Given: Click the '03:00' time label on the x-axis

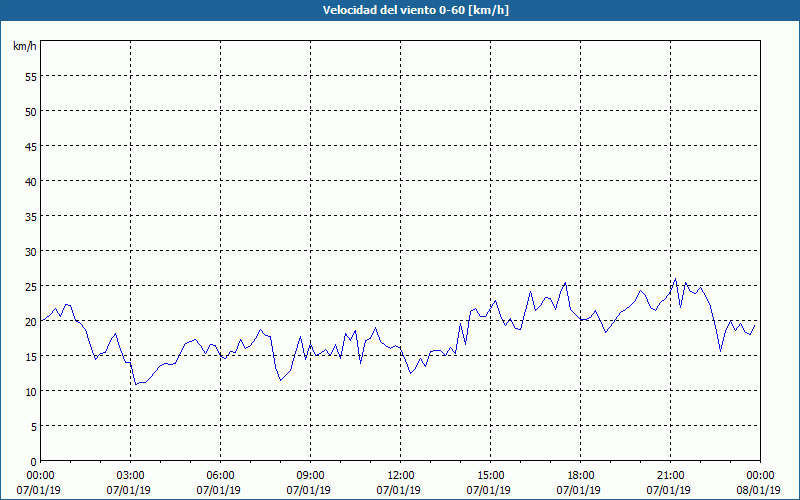Looking at the screenshot, I should 131,476.
